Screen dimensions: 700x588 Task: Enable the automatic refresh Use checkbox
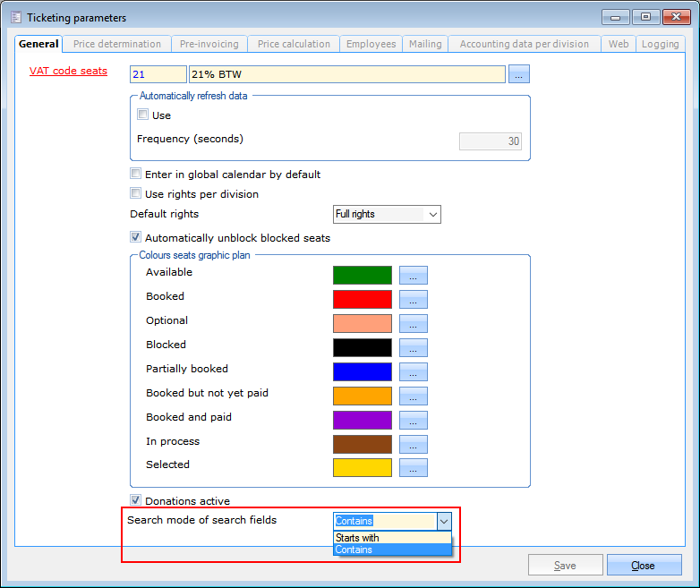143,115
